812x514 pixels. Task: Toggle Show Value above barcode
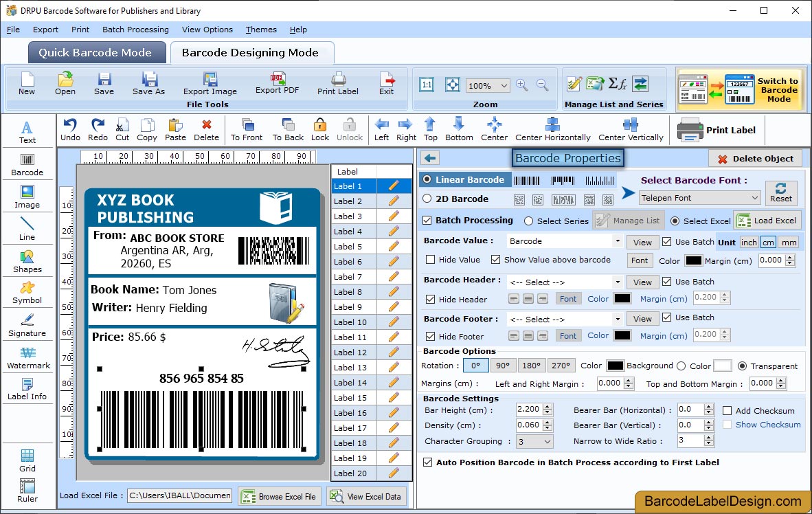495,260
